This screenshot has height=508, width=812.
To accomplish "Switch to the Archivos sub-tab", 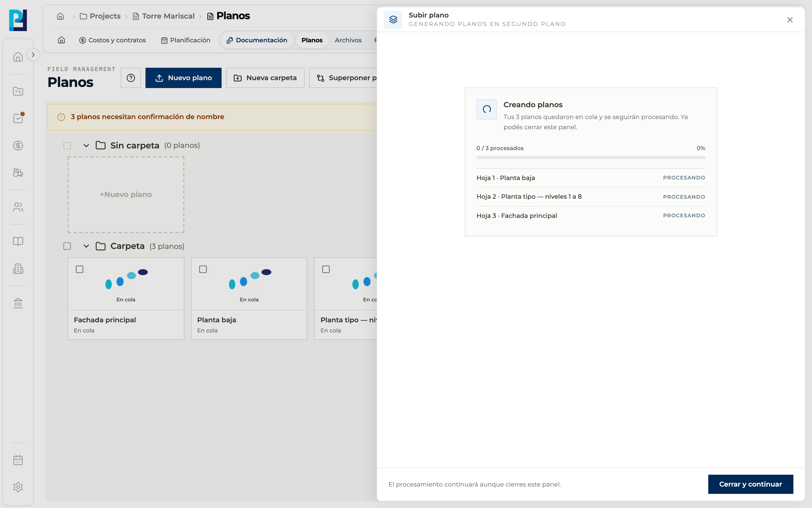I will point(348,40).
